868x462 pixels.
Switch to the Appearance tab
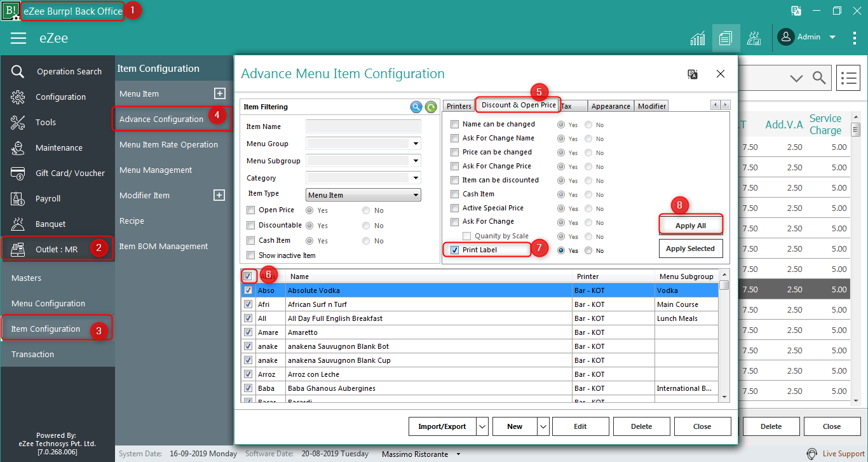click(x=611, y=106)
